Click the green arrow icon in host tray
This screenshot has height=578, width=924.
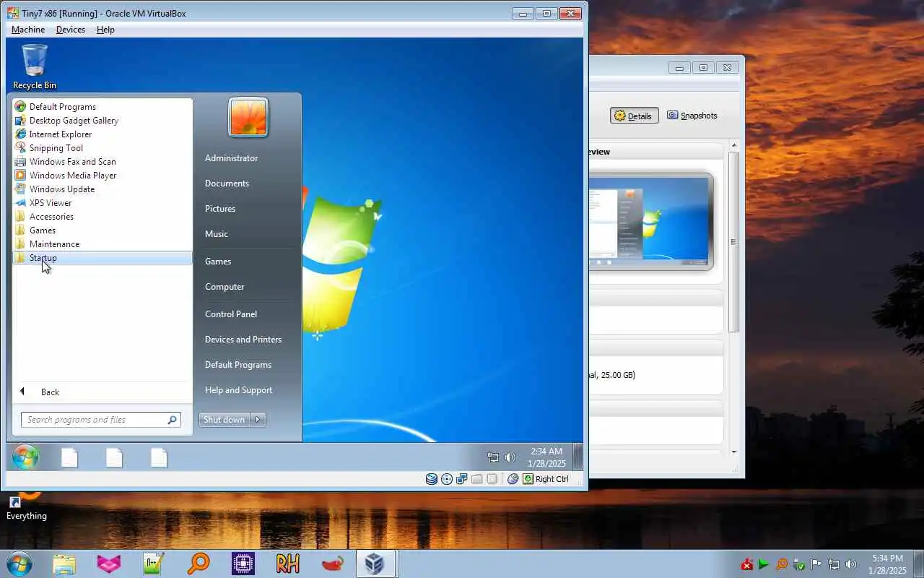click(x=764, y=564)
